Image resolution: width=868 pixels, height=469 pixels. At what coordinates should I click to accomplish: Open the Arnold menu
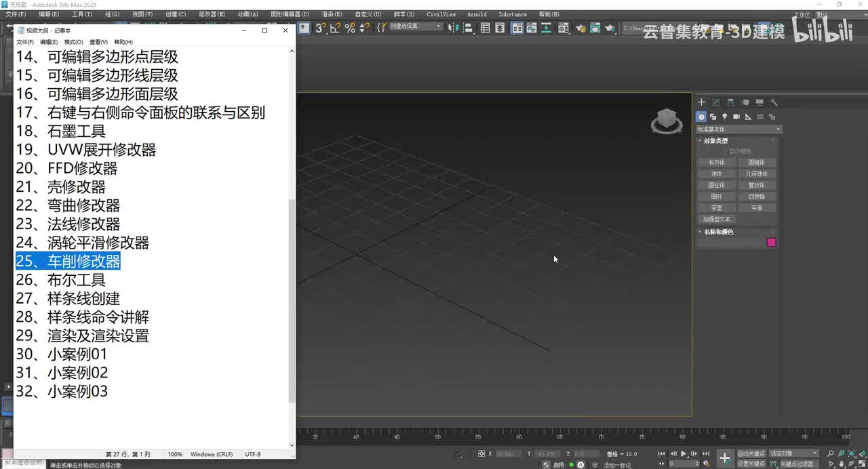(x=477, y=14)
